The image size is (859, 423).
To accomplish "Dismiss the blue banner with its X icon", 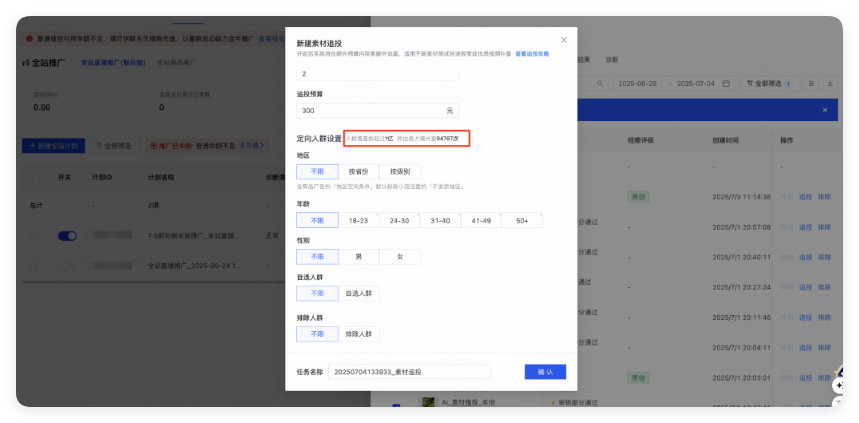I will pos(824,110).
